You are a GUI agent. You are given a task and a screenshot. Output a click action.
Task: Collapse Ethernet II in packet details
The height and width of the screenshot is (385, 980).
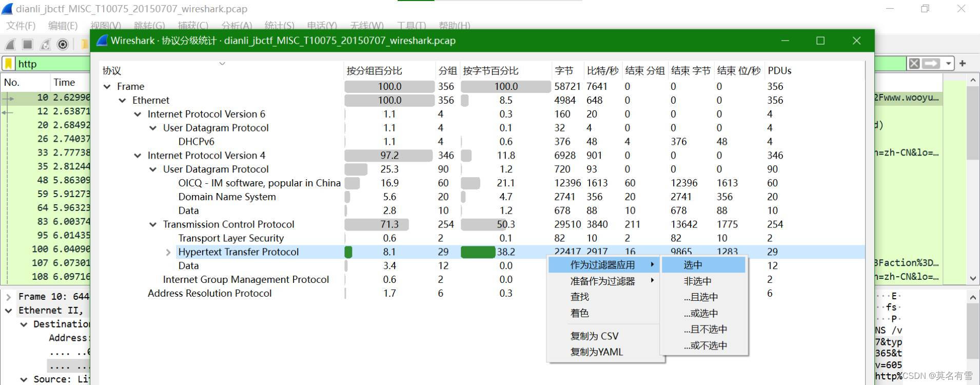pos(9,311)
